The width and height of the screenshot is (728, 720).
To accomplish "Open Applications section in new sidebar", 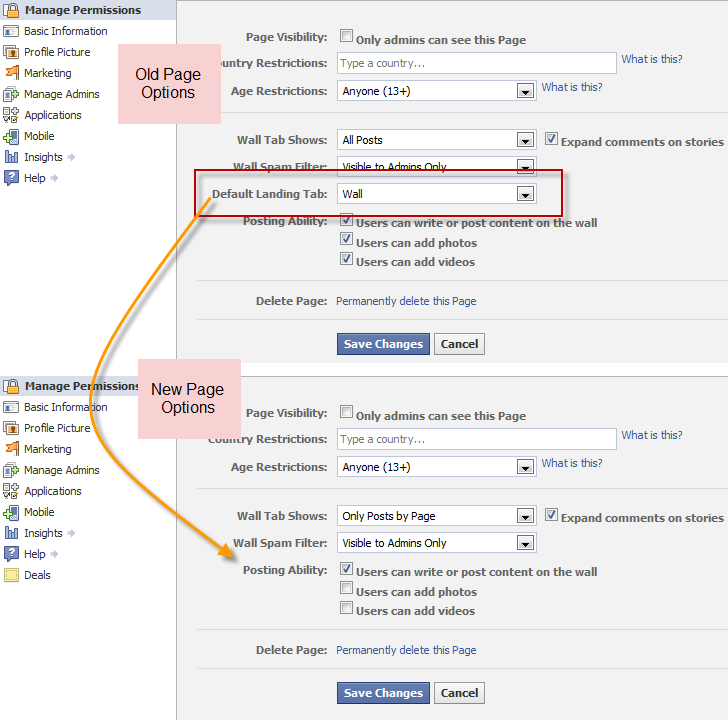I will point(53,491).
